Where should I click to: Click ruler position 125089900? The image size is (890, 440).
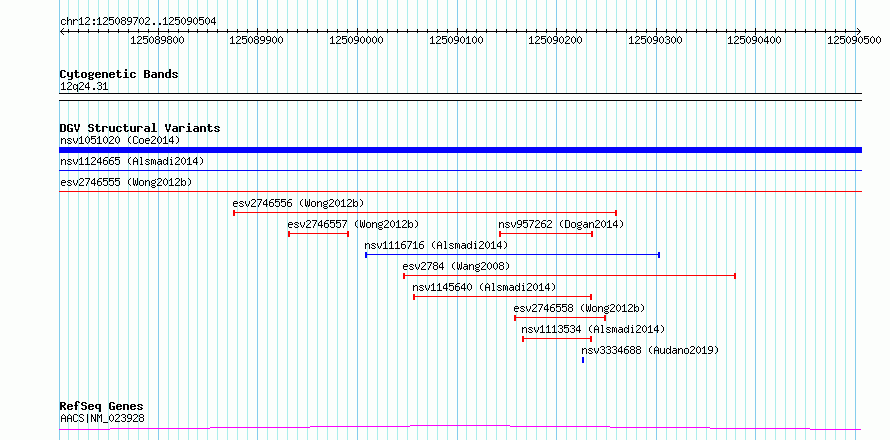[x=257, y=40]
